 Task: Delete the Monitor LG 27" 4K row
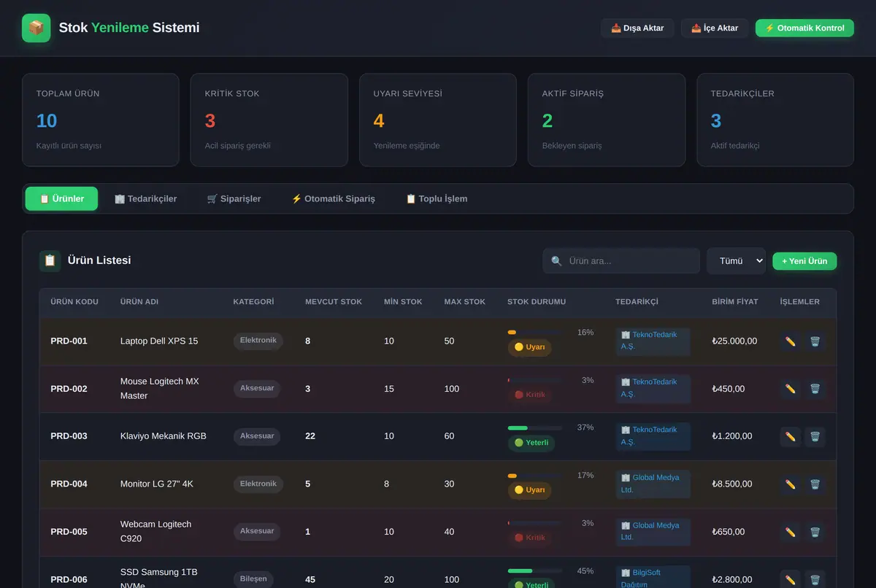pos(815,484)
